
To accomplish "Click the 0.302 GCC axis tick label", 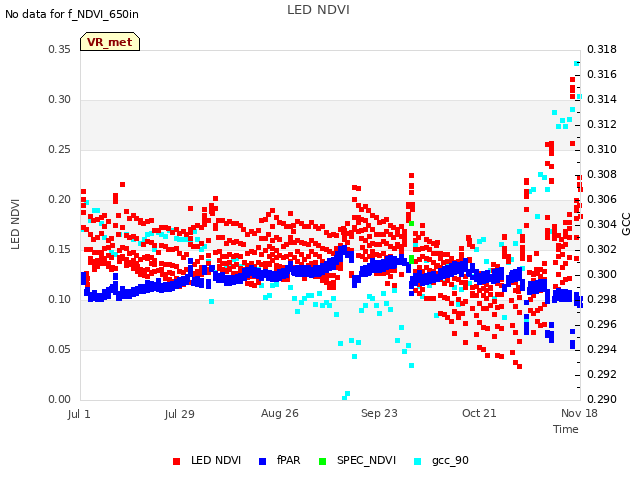I will pos(602,249).
